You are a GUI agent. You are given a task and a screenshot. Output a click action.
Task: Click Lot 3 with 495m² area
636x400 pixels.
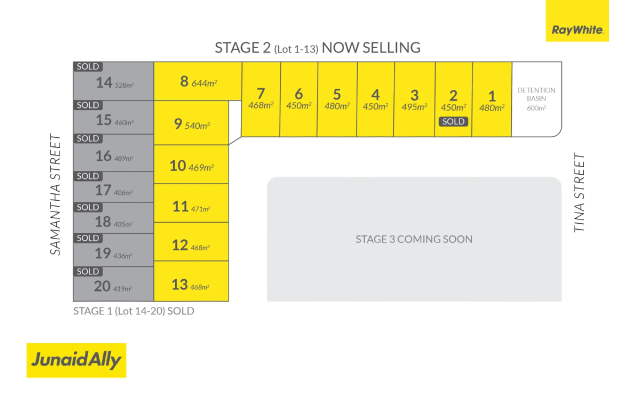(x=413, y=99)
